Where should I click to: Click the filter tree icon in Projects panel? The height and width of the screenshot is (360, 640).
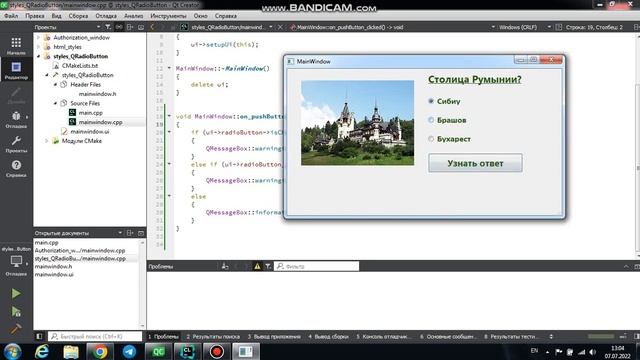108,27
